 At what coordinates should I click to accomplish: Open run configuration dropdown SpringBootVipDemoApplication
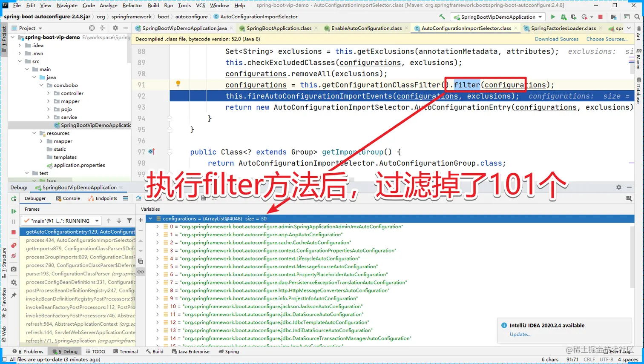coord(497,17)
